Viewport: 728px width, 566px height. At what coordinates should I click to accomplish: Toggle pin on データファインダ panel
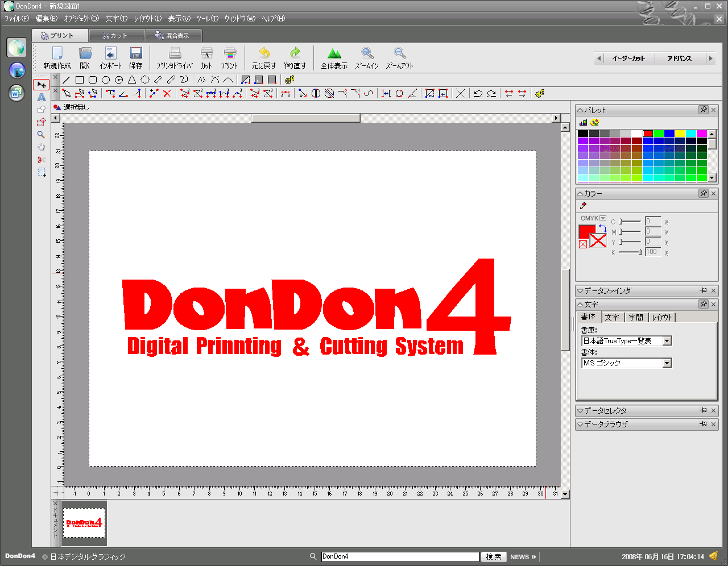click(704, 290)
